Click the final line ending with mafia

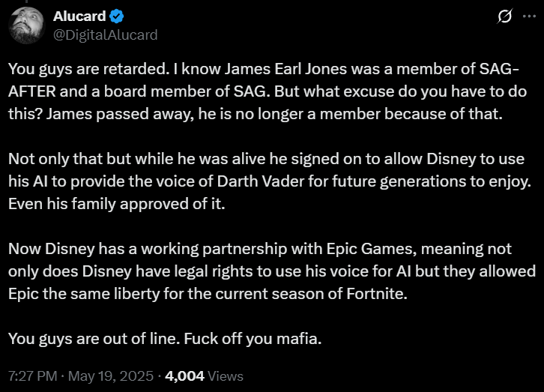[165, 339]
